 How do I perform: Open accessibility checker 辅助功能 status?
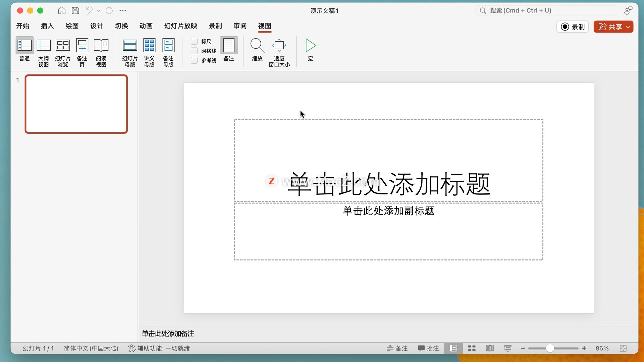[x=159, y=349]
